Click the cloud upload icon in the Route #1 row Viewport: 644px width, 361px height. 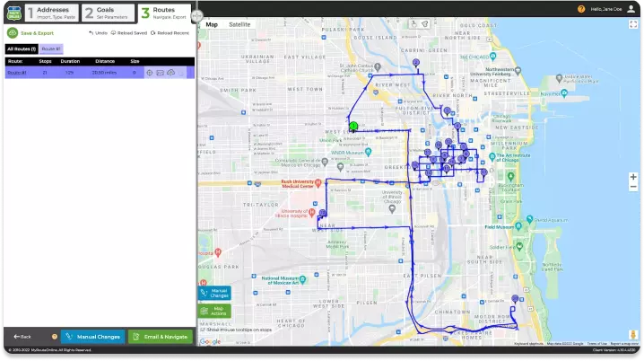point(170,73)
